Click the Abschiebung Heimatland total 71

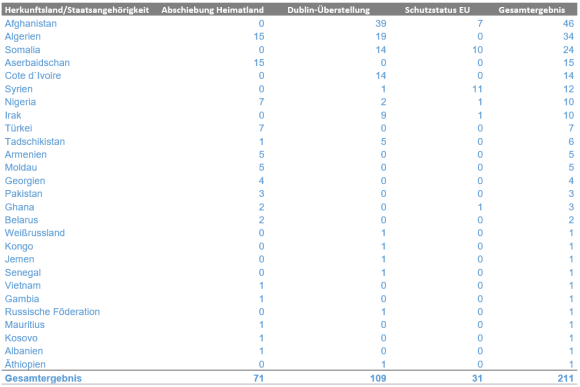coord(259,378)
